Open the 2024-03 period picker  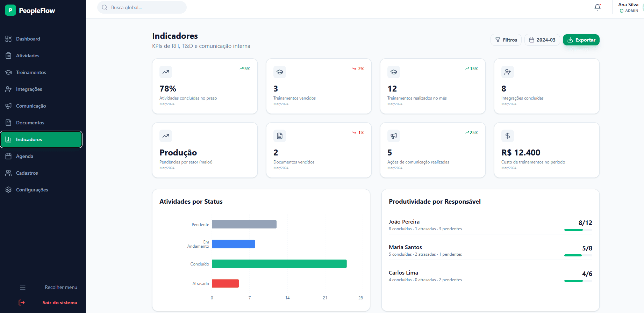tap(542, 40)
